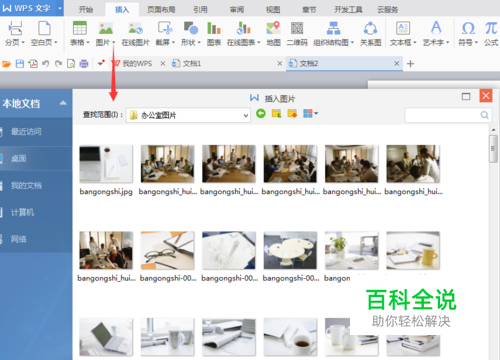Click the 图片 picture icon
This screenshot has width=500, height=360.
[106, 28]
